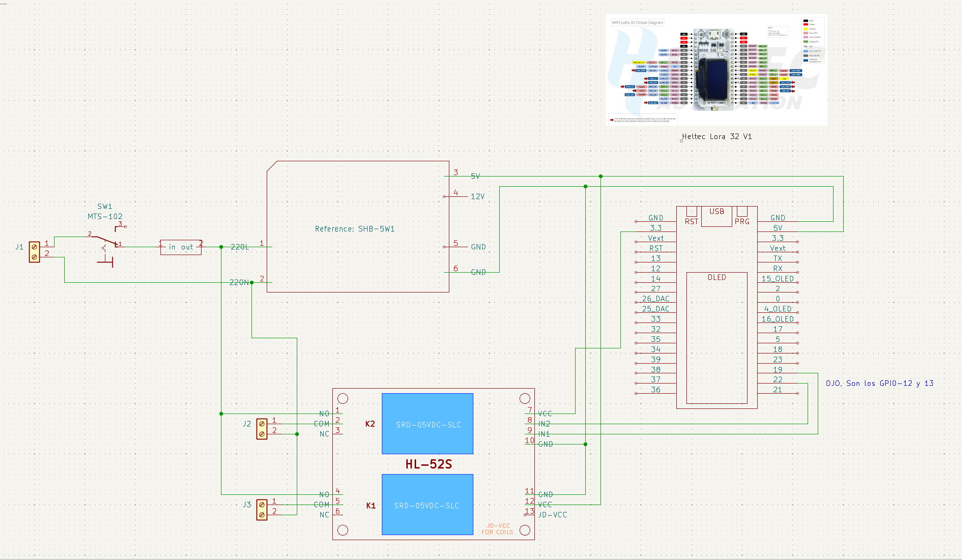This screenshot has height=560, width=962.
Task: Click the Heltec pin 34 label
Action: click(656, 349)
